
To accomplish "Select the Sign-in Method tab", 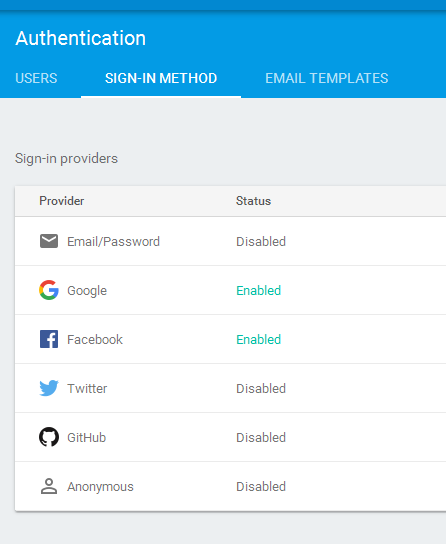I will (161, 78).
